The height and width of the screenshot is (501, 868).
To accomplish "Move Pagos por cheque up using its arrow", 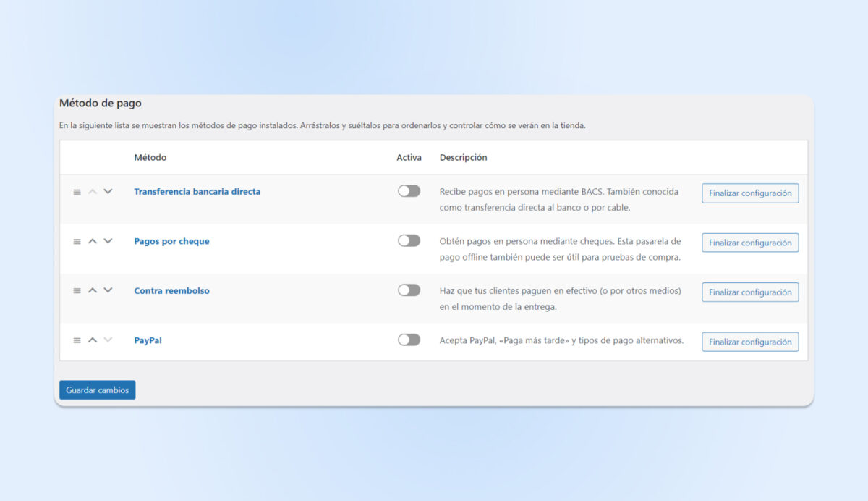I will tap(93, 240).
